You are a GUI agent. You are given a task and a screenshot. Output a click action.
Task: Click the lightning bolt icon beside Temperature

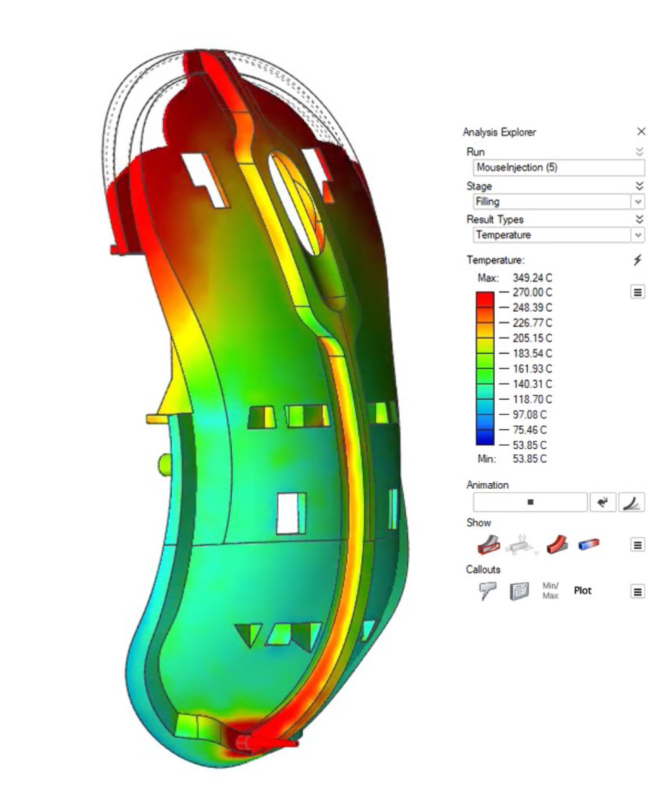coord(637,260)
